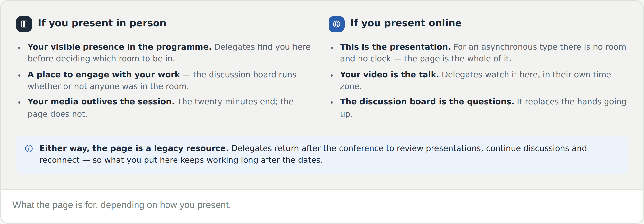Click the caption 'What the page is for'
The height and width of the screenshot is (224, 644).
pos(121,205)
